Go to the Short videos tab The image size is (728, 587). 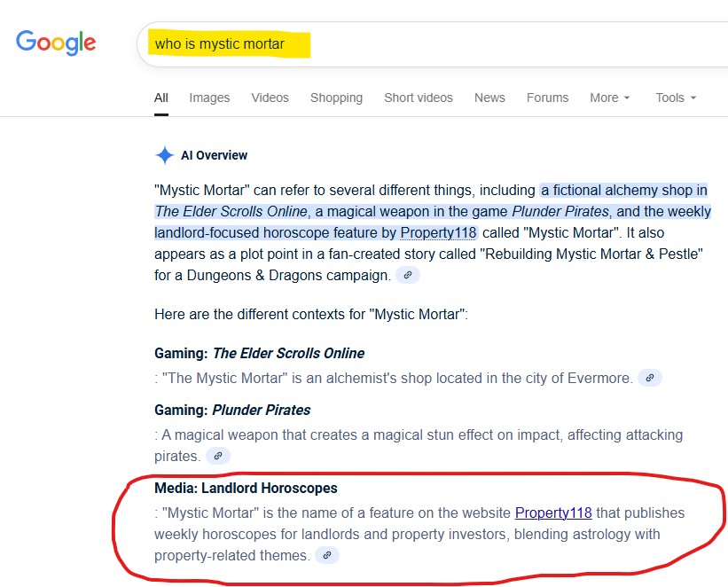coord(418,98)
